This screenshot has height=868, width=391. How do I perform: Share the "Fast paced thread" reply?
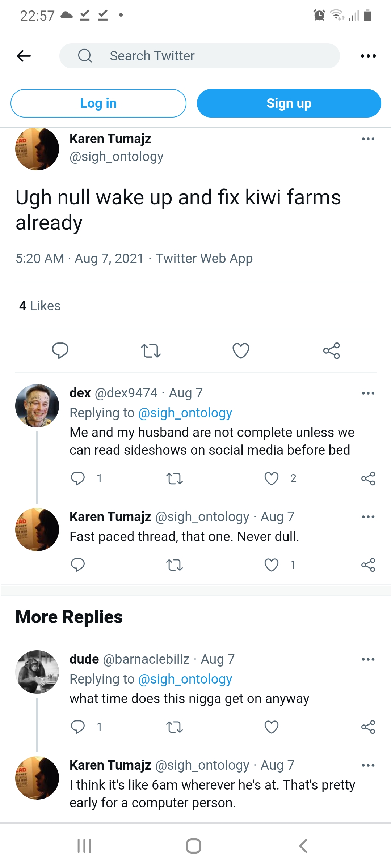click(x=368, y=565)
